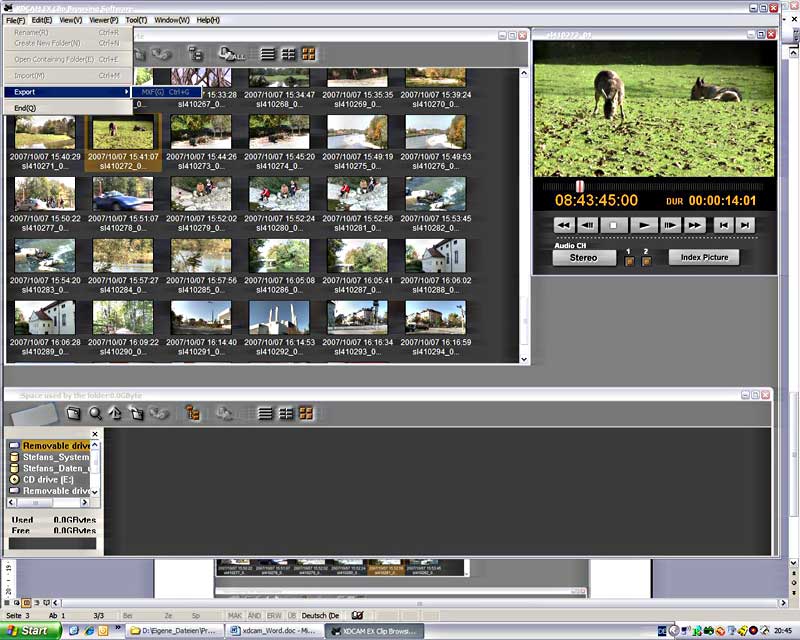Click the fast rewind button
This screenshot has height=640, width=800.
tap(564, 226)
